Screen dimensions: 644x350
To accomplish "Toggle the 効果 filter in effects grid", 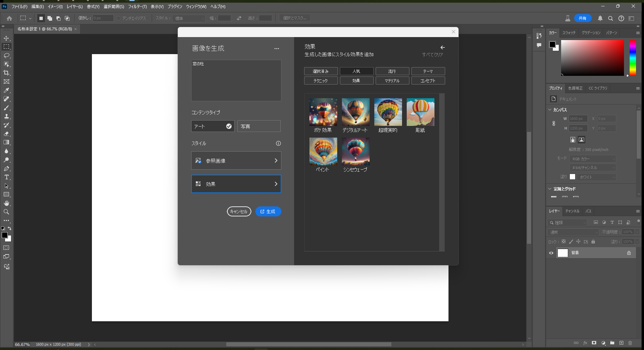I will (357, 80).
